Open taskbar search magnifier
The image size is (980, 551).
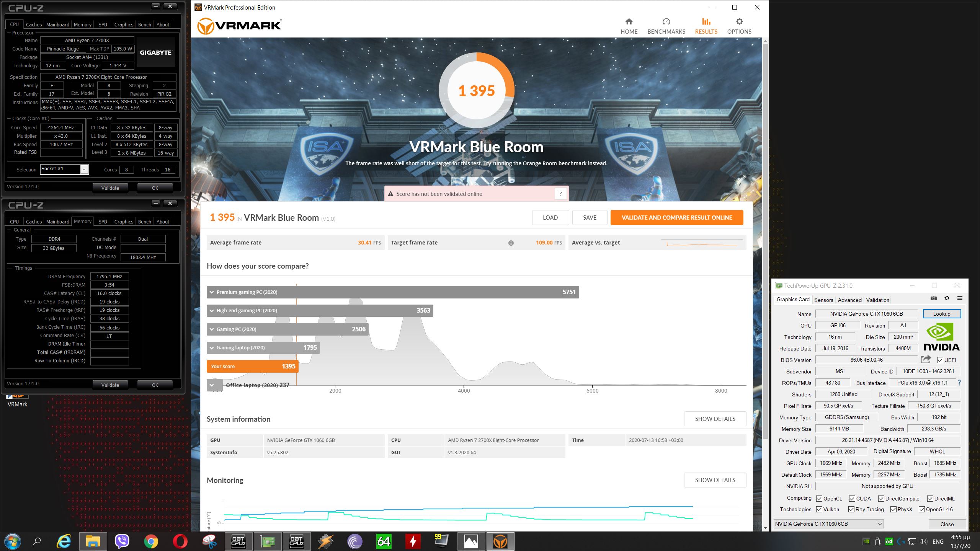point(37,541)
